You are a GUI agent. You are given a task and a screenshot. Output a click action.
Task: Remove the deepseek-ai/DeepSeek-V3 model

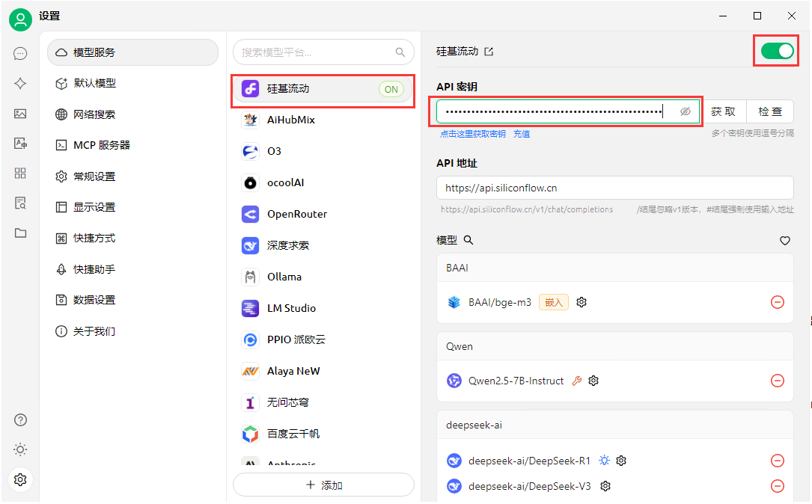click(778, 486)
